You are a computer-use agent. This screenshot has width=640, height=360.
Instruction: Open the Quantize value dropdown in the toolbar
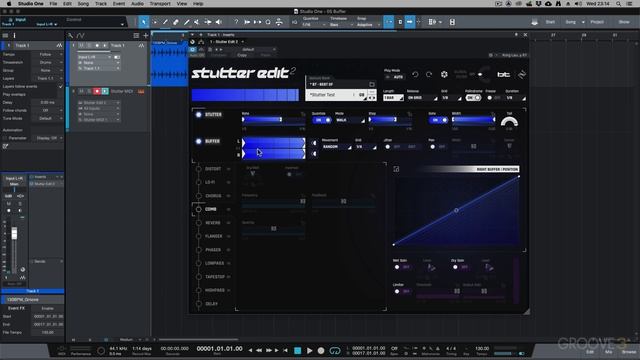tap(313, 25)
